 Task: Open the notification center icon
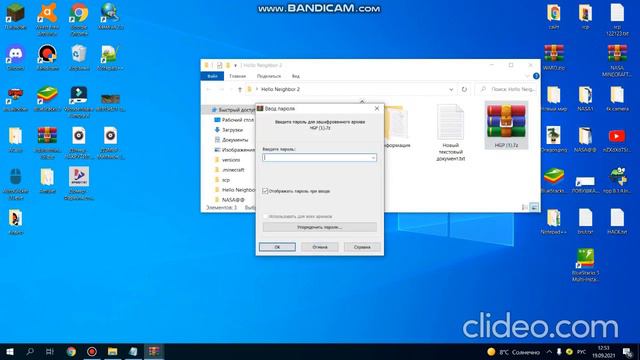click(628, 352)
